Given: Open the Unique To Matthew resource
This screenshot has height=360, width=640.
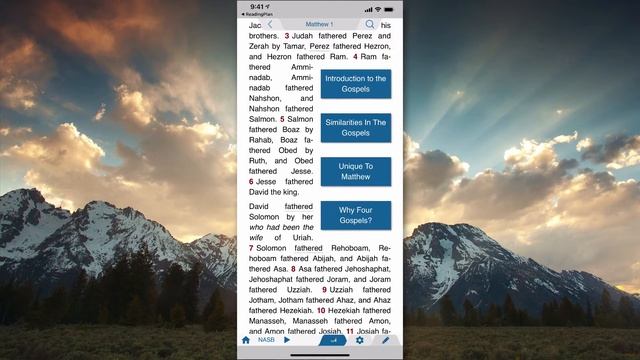Looking at the screenshot, I should coord(356,171).
